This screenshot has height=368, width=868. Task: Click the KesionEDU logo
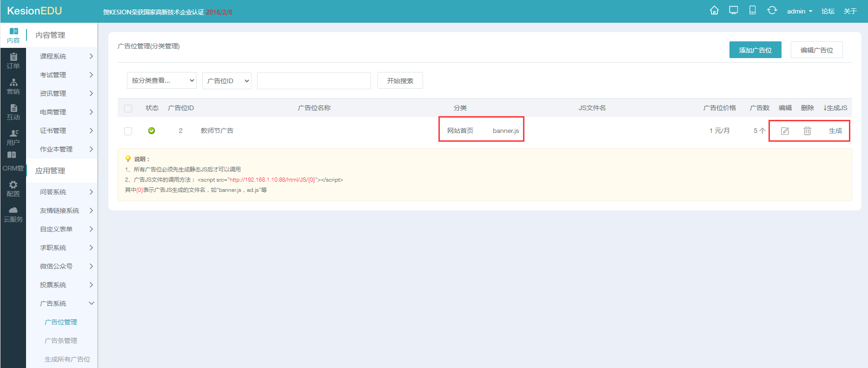(x=34, y=11)
